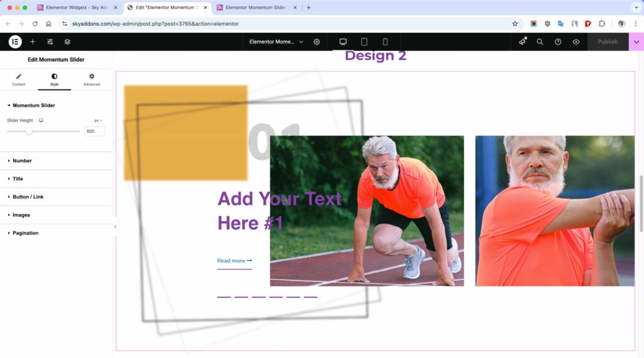Go back in browser history

click(x=8, y=24)
